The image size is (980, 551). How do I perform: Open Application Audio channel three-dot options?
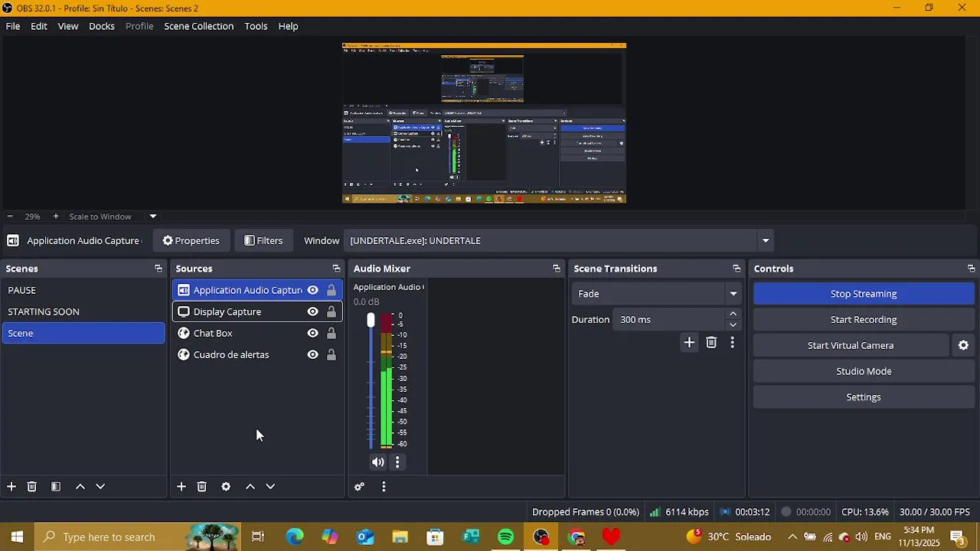coord(397,462)
